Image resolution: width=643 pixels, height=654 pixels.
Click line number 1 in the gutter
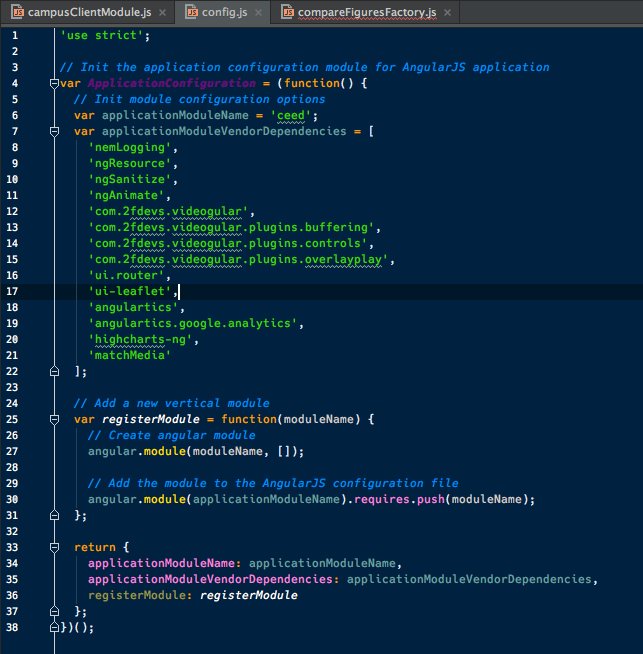coord(15,35)
